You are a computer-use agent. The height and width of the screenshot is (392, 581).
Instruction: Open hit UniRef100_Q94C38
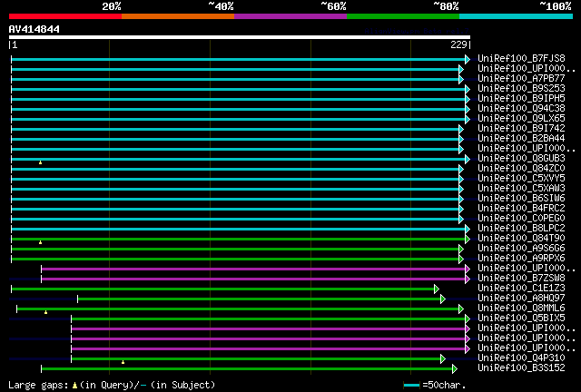click(x=521, y=108)
